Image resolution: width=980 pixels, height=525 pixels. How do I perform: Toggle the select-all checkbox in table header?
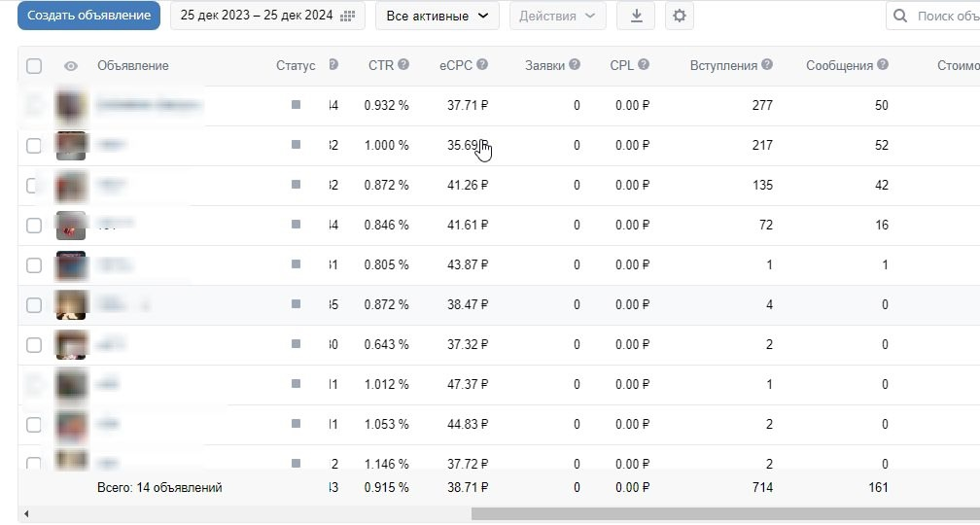tap(34, 66)
